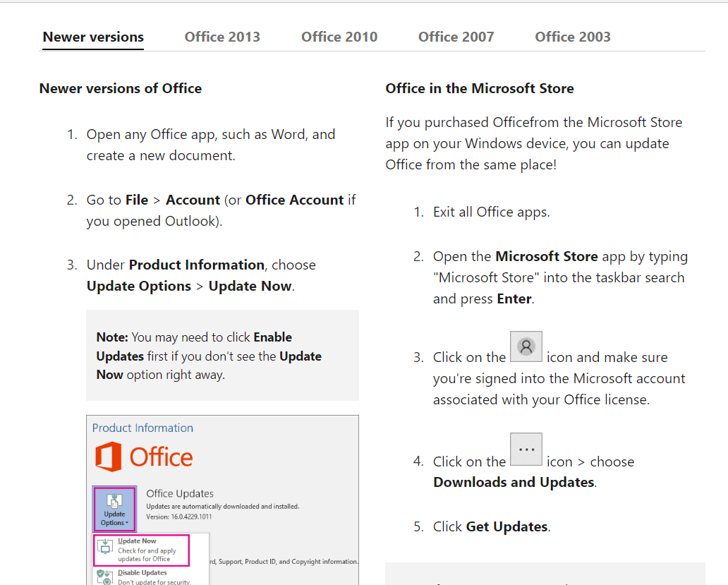Click the 'Office Updates' label in screenshot
The image size is (728, 585).
pyautogui.click(x=180, y=493)
